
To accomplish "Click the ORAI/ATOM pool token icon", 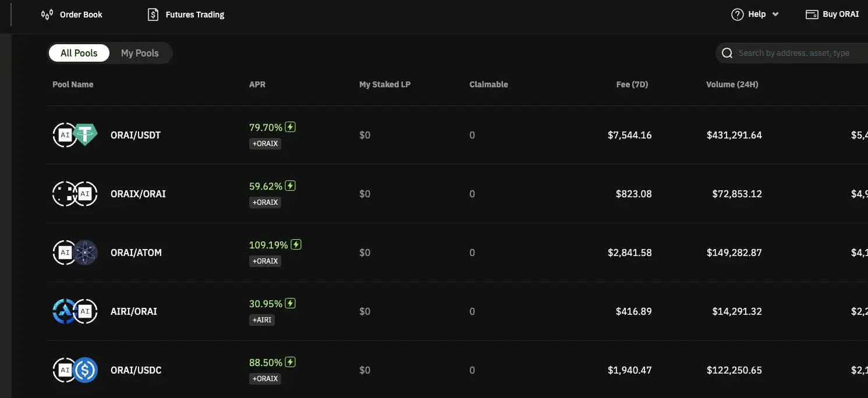I will tap(75, 253).
